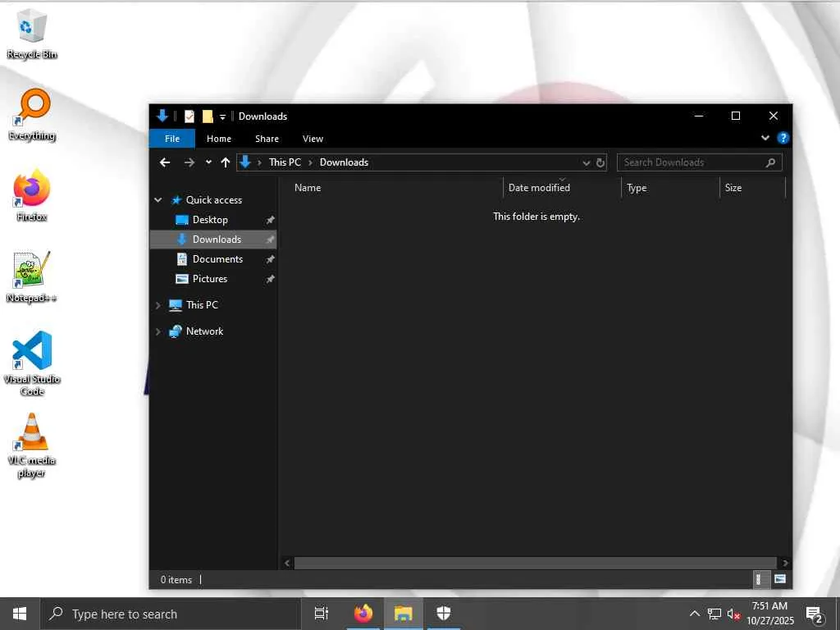Expand the ribbon with the chevron
This screenshot has height=630, width=840.
[x=765, y=138]
